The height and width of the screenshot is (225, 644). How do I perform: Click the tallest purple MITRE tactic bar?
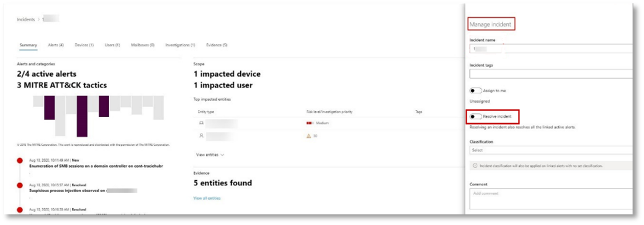click(x=82, y=116)
